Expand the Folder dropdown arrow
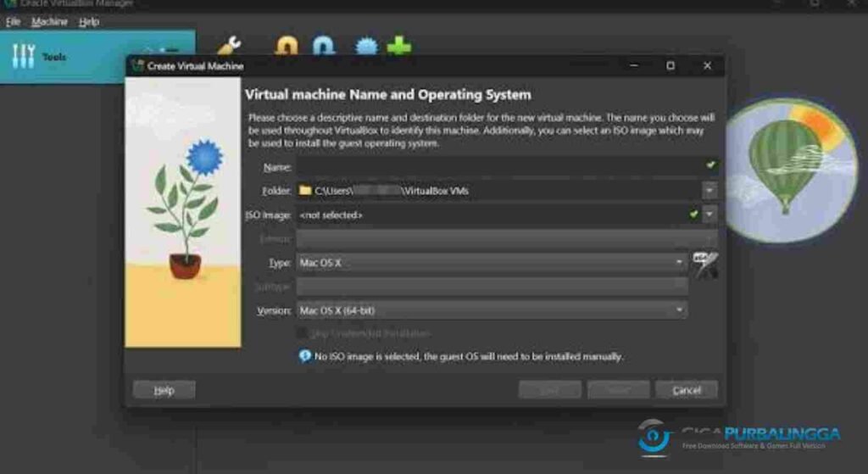This screenshot has height=474, width=868. (709, 191)
